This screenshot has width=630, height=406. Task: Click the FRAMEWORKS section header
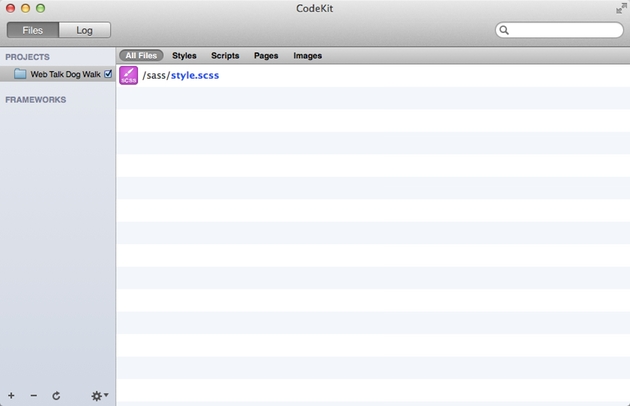pos(36,100)
